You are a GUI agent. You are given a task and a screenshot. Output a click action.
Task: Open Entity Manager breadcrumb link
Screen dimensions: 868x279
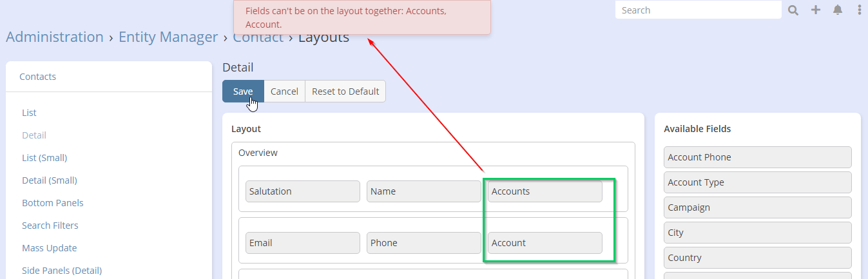click(x=168, y=37)
